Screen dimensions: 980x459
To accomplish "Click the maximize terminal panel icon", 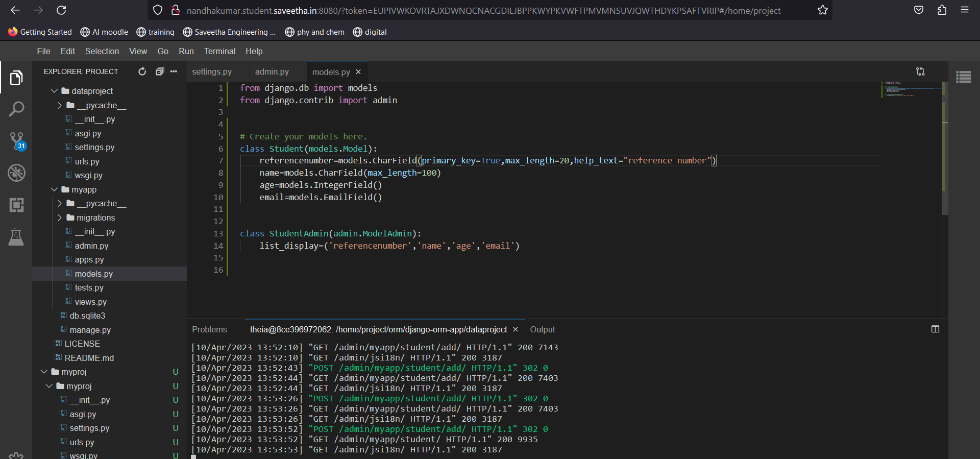I will click(x=935, y=329).
